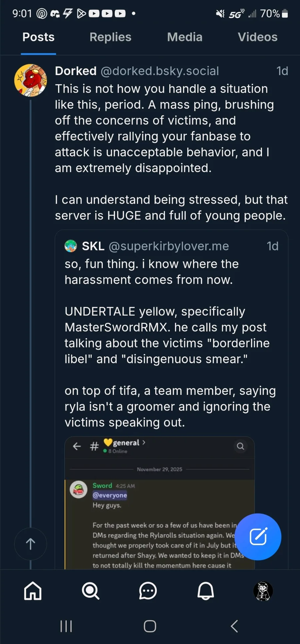Tap the compose new post button
Image resolution: width=300 pixels, height=644 pixels.
[258, 537]
